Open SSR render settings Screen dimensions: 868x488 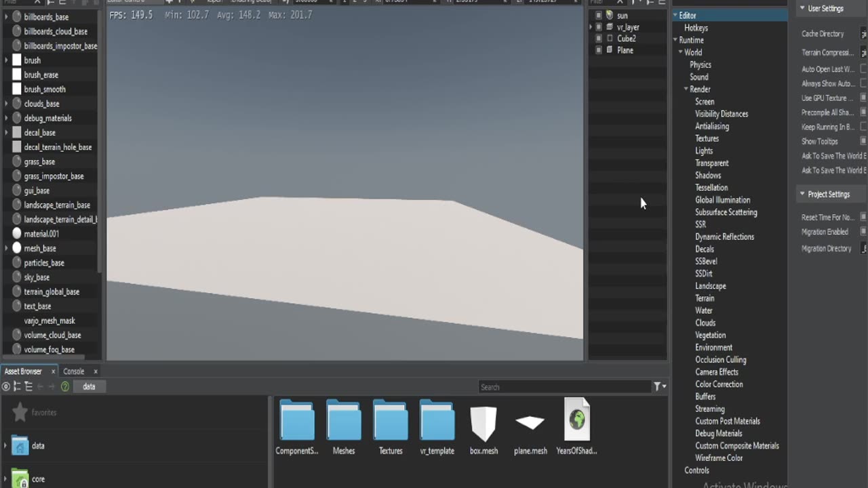coord(701,224)
